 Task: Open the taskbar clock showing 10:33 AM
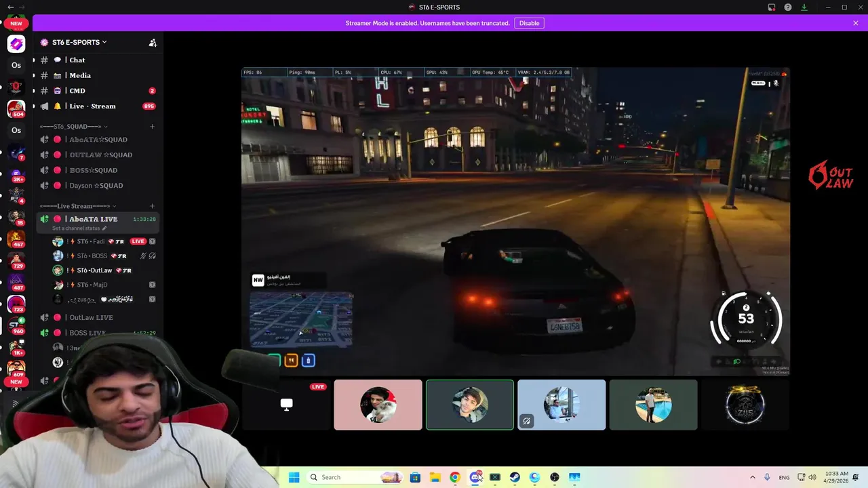[x=837, y=477]
